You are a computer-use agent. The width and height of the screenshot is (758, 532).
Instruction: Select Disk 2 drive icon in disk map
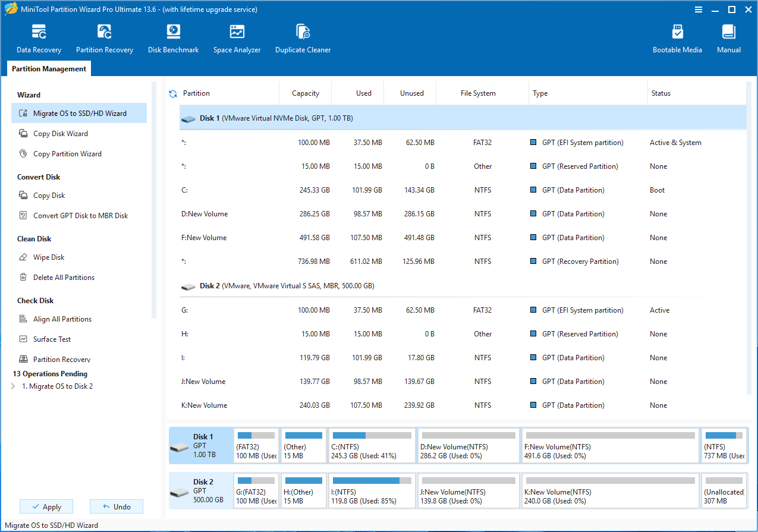click(178, 493)
